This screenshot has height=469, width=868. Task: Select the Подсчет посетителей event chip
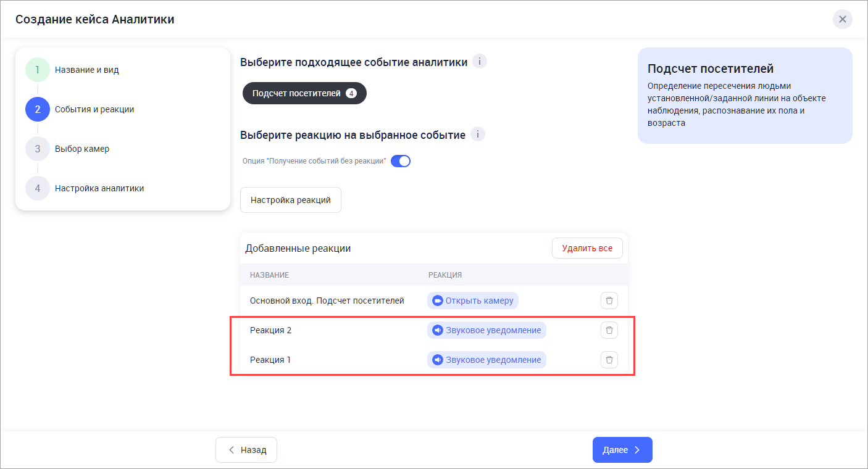click(x=304, y=94)
